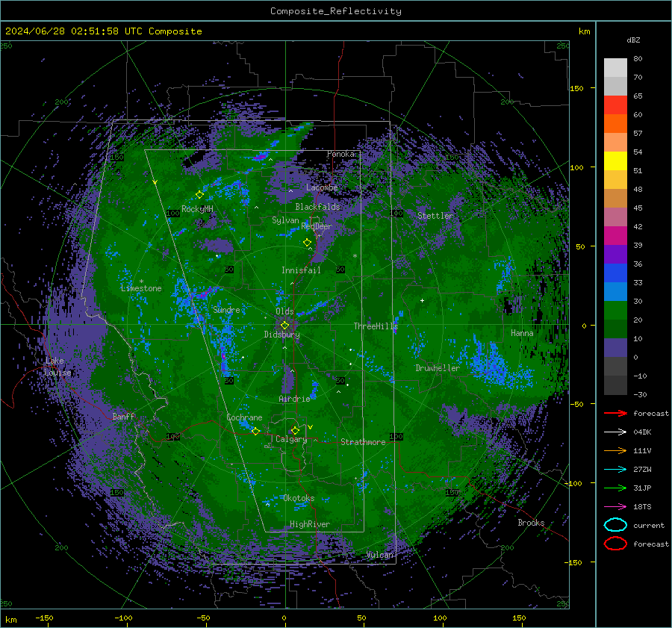The image size is (672, 628).
Task: Click the brown 48 dBZ swatch
Action: (615, 199)
